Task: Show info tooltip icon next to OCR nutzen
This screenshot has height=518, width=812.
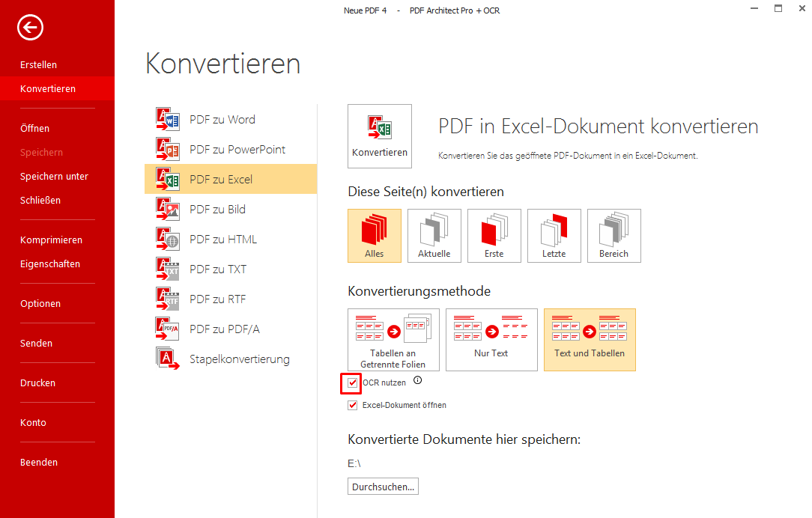Action: tap(418, 380)
